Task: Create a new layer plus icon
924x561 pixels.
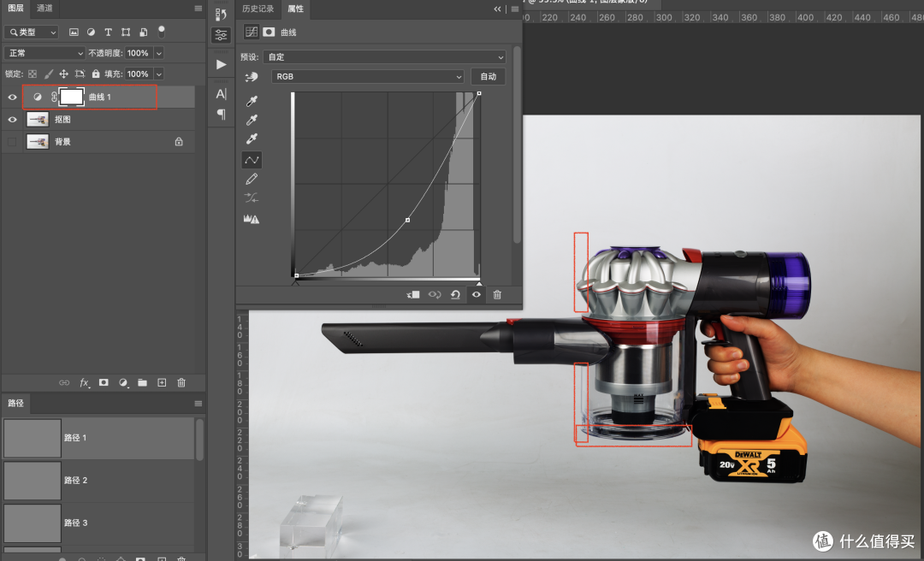Action: [162, 382]
